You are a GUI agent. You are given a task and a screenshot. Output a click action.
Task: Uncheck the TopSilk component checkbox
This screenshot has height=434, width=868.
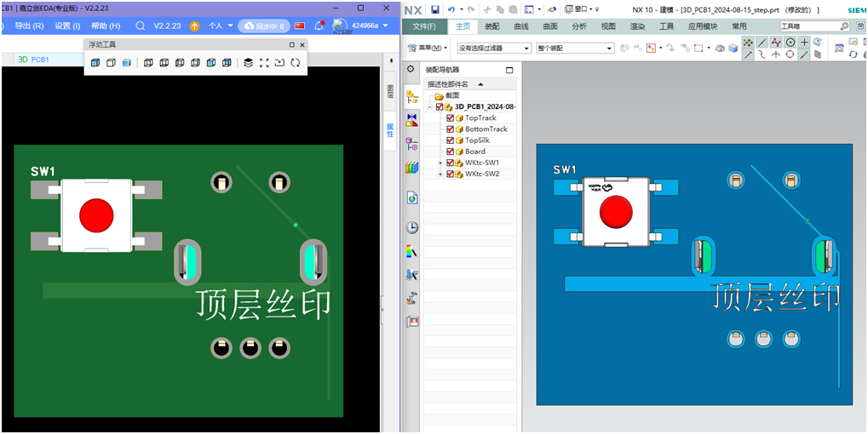(451, 140)
